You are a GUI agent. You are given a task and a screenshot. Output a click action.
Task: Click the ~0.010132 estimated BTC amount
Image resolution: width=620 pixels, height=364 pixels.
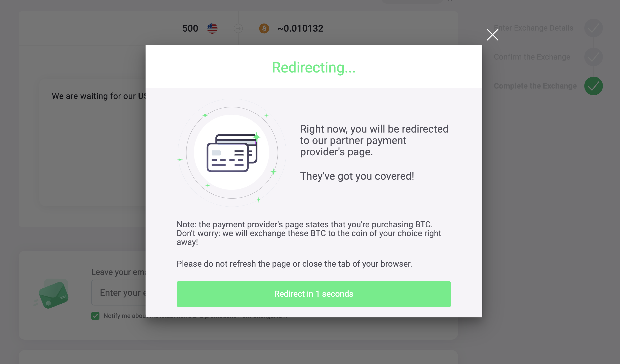click(x=300, y=28)
